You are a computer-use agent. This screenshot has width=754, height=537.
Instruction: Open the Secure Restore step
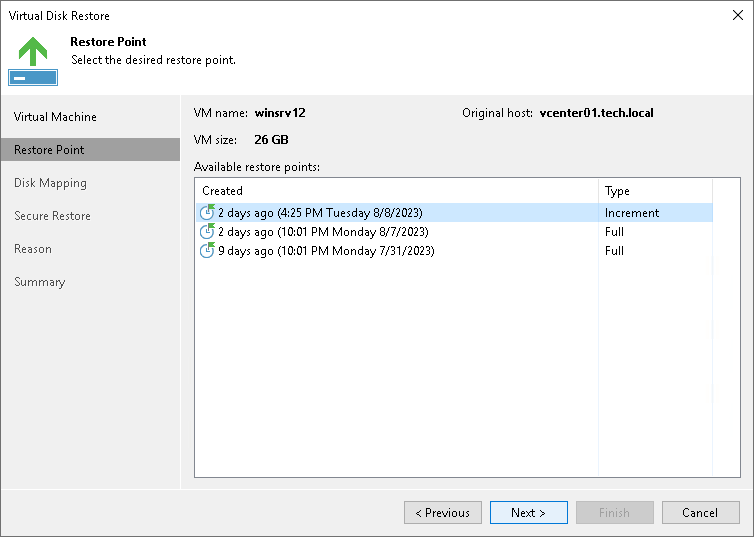coord(52,216)
